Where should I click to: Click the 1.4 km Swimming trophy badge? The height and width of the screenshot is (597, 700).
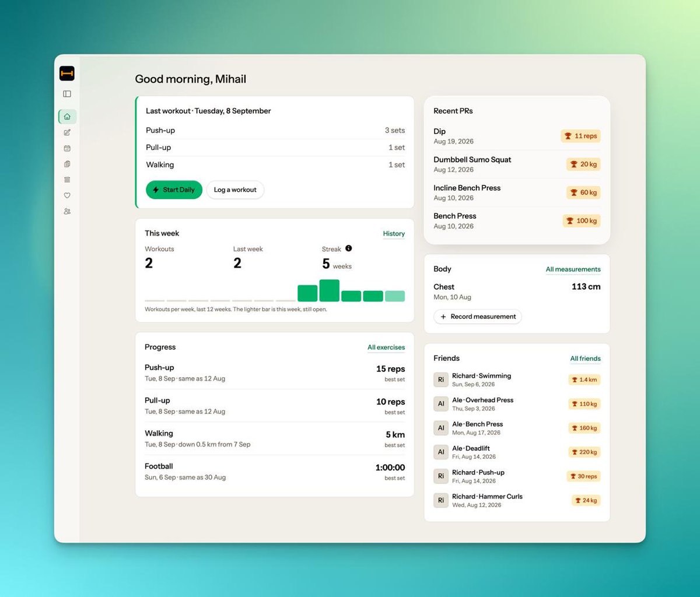584,380
